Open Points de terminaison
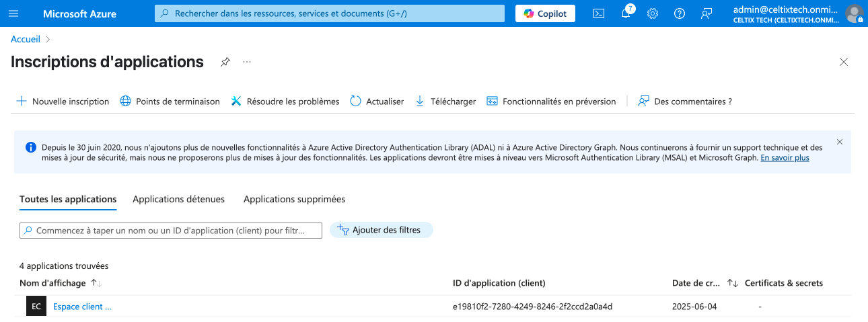The image size is (868, 322). (170, 102)
